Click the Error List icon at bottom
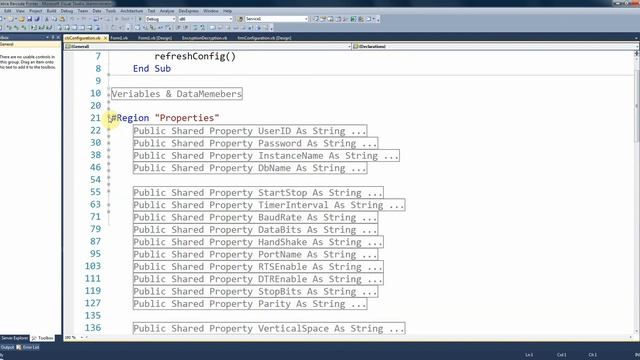 (19, 347)
